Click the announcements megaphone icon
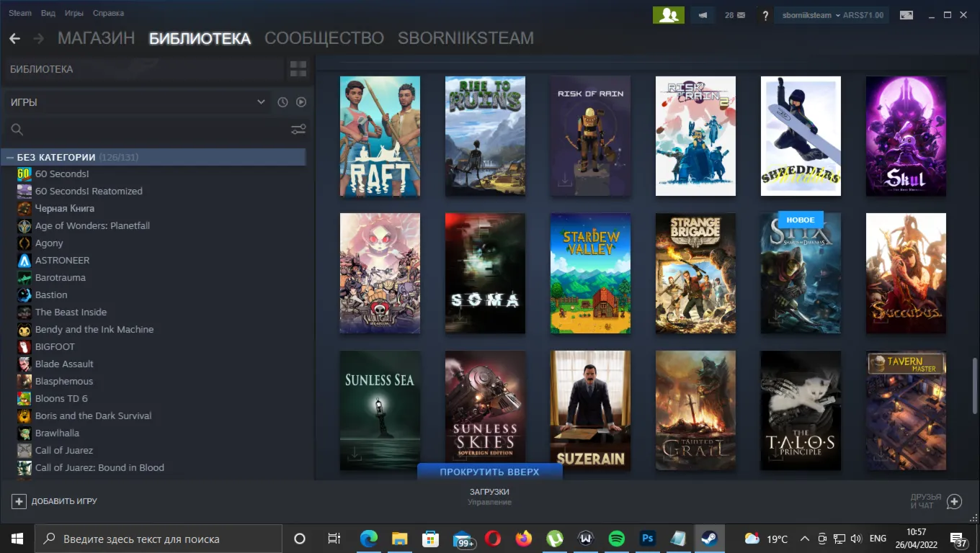 click(x=703, y=15)
